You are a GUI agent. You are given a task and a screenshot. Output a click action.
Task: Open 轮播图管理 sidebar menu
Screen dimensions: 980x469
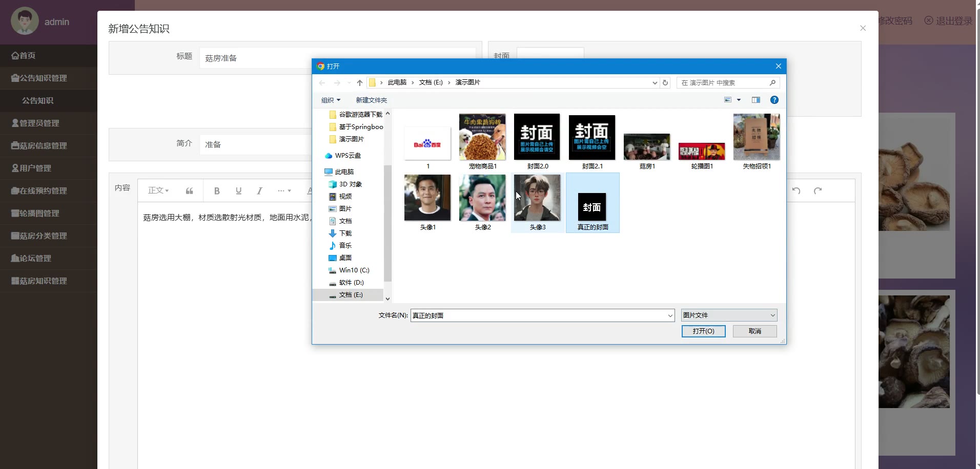pyautogui.click(x=49, y=213)
